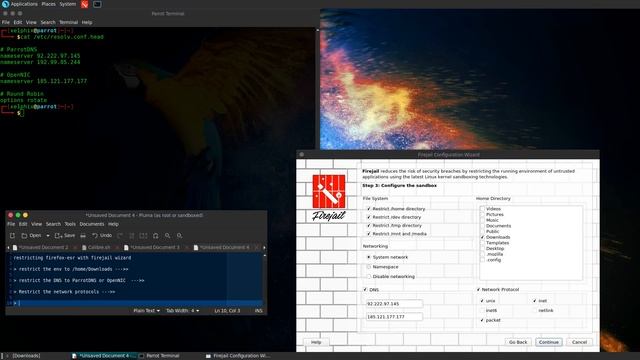Image resolution: width=640 pixels, height=360 pixels.
Task: Open the Tab Width dropdown
Action: click(182, 311)
